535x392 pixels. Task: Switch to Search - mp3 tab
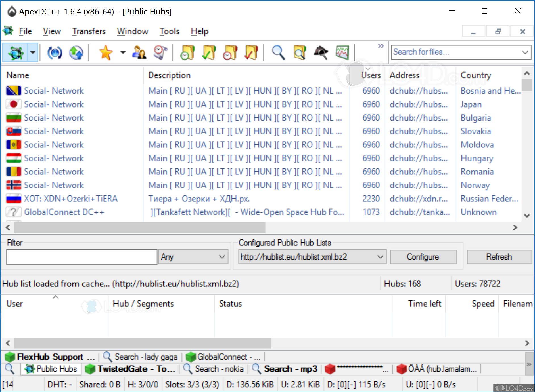pyautogui.click(x=285, y=369)
